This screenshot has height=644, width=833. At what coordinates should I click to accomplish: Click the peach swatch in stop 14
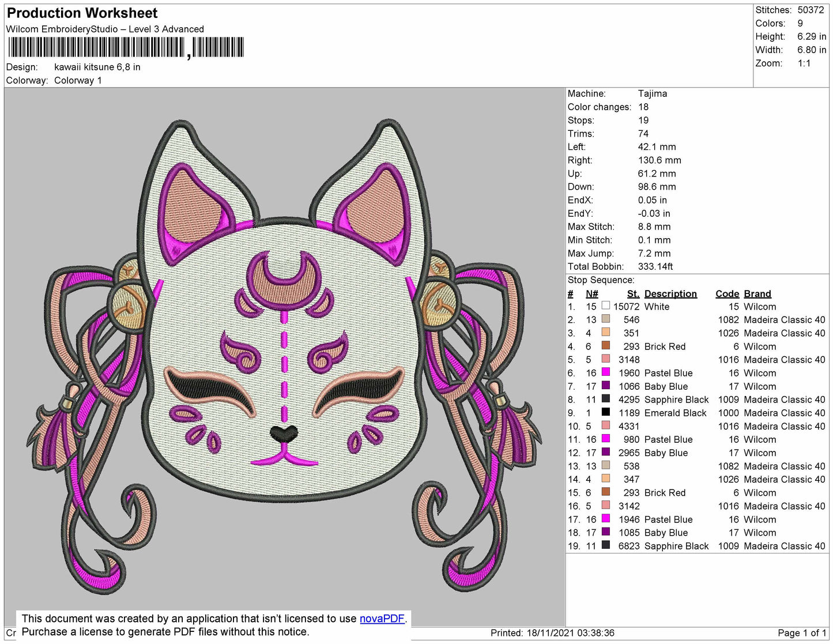[x=606, y=479]
